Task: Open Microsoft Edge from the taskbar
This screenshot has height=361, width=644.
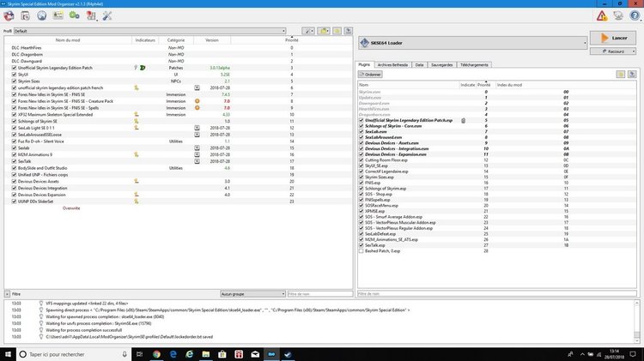Action: (173, 354)
